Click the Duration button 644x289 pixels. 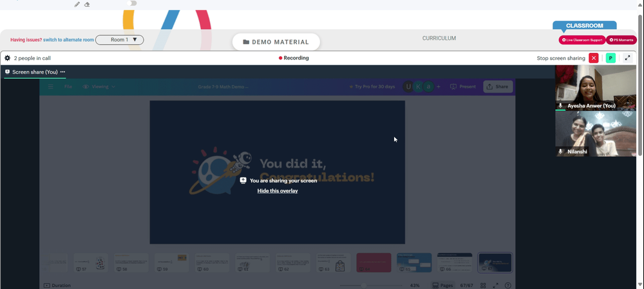tap(57, 285)
